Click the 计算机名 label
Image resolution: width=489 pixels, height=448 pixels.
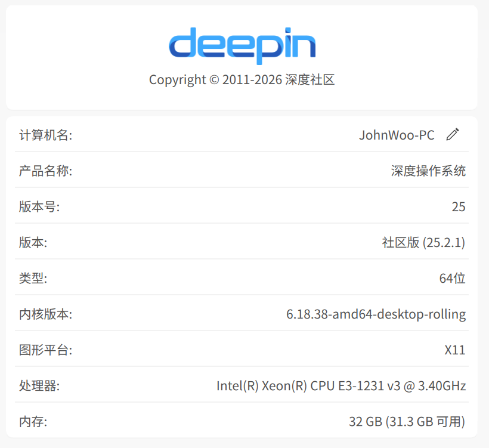[x=46, y=135]
